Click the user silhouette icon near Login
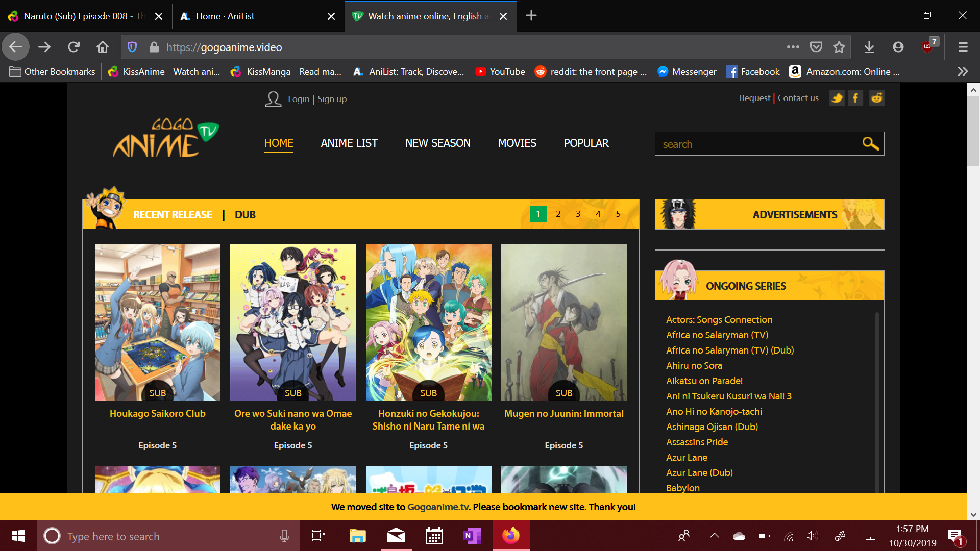This screenshot has height=551, width=980. 273,99
